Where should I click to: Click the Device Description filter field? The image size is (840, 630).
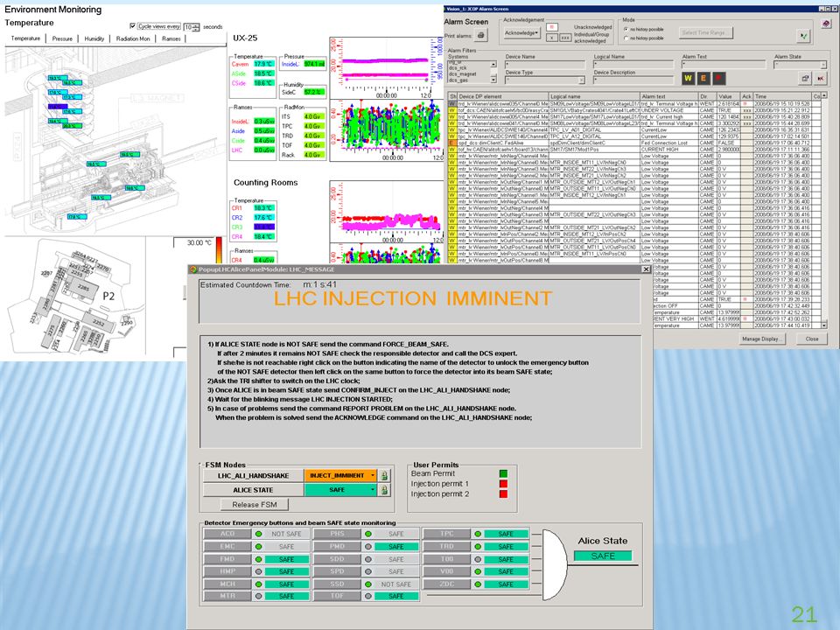tap(633, 80)
